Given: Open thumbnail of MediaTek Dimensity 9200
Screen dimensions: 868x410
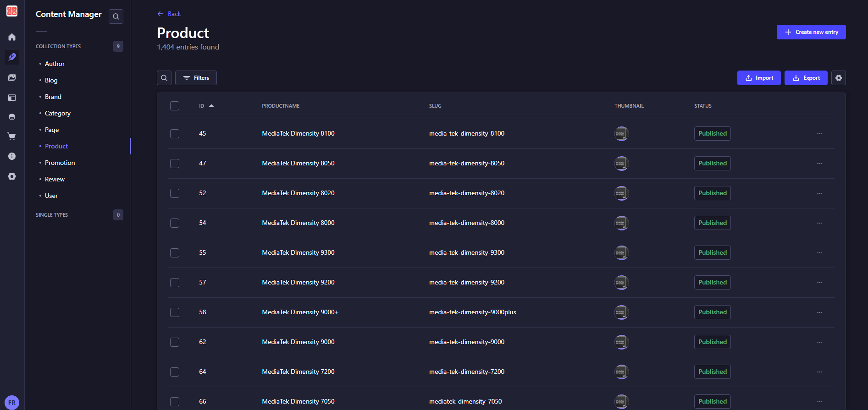Looking at the screenshot, I should click(x=622, y=283).
